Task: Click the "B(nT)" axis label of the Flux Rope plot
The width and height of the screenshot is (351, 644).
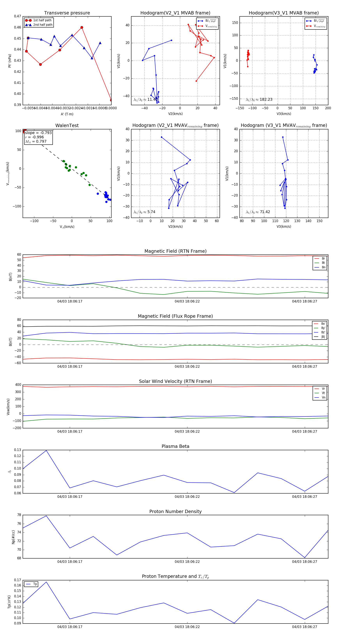Action: [11, 342]
